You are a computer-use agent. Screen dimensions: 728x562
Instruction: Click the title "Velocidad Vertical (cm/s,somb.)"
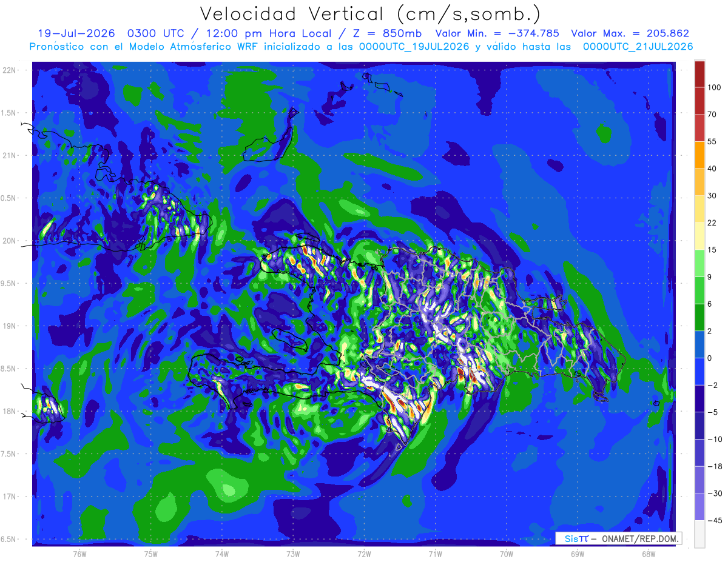point(370,13)
